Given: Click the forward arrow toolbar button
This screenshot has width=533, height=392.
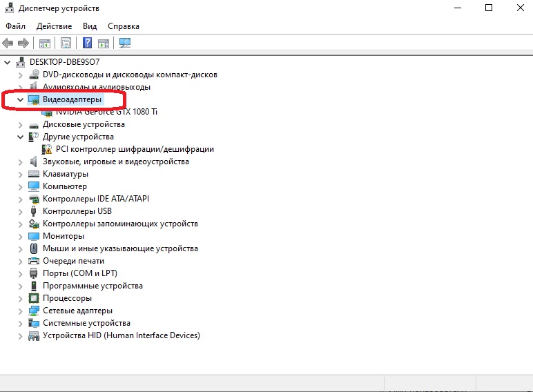Looking at the screenshot, I should pos(23,43).
